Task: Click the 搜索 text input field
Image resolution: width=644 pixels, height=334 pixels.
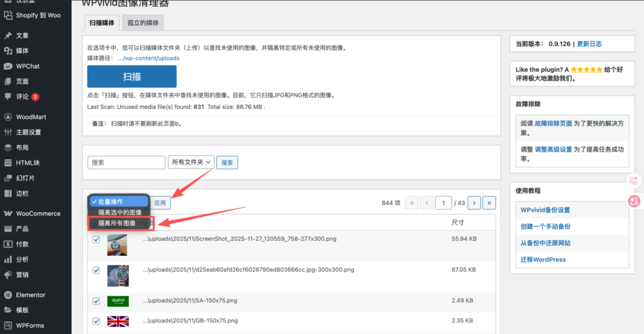Action: (126, 162)
